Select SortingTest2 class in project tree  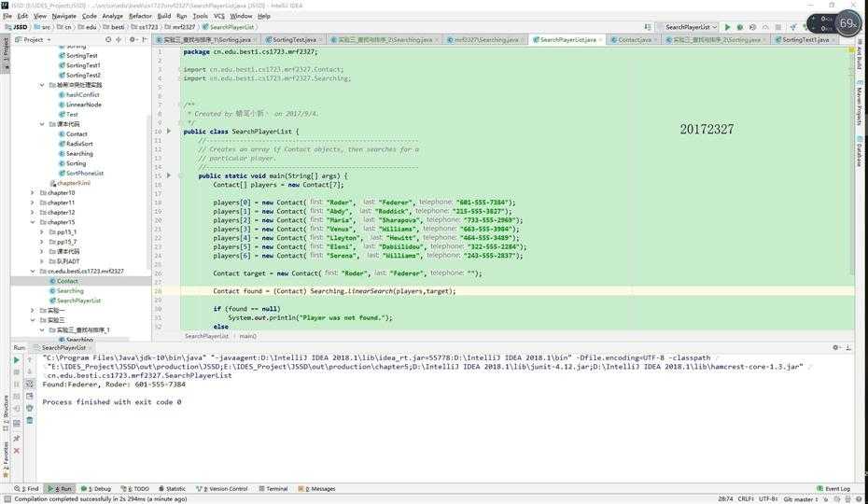tap(83, 75)
